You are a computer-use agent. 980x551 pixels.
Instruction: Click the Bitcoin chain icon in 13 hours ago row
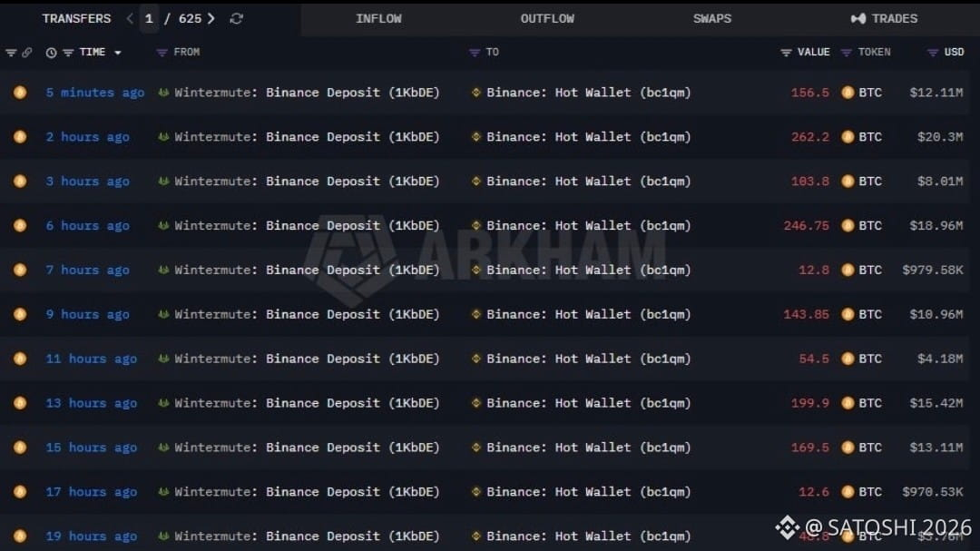pos(20,403)
